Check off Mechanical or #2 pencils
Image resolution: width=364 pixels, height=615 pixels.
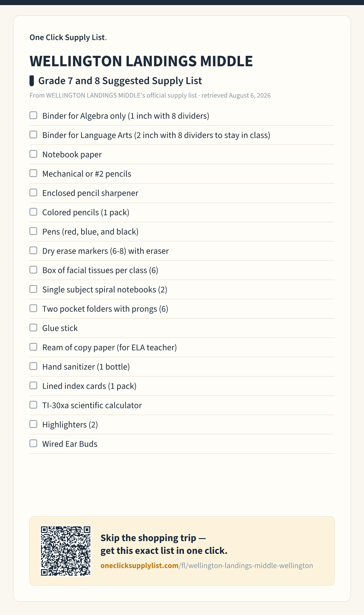point(33,173)
